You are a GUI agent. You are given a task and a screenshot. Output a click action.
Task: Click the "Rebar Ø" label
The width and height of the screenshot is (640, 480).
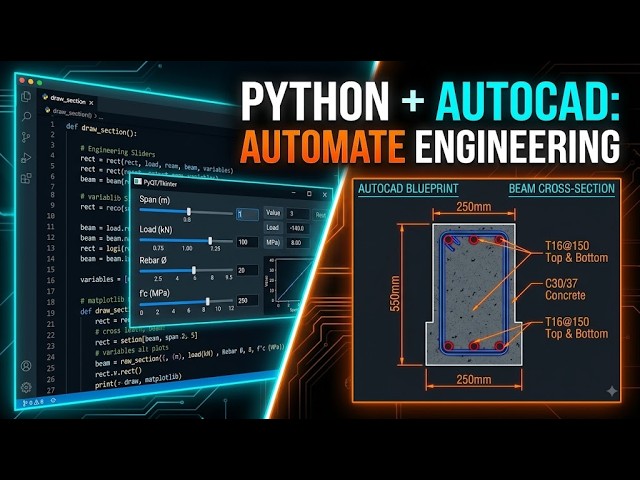[153, 260]
